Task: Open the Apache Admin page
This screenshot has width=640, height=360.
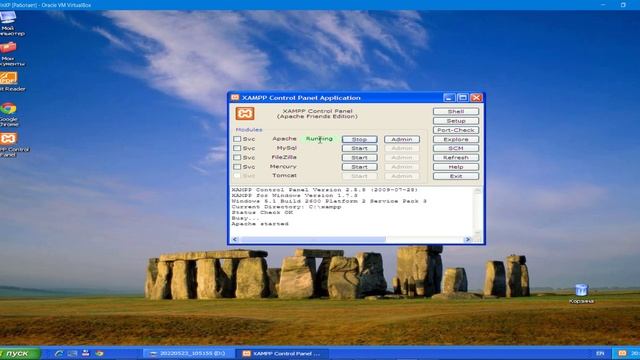Action: pos(402,139)
